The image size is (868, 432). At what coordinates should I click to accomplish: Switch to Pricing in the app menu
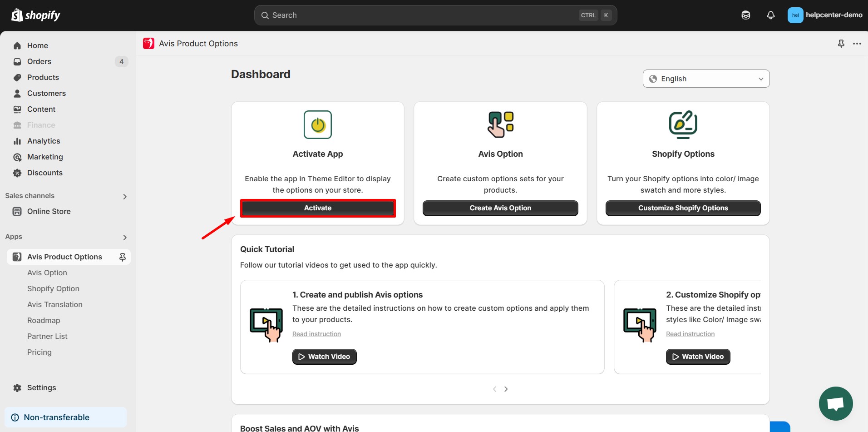pos(39,352)
